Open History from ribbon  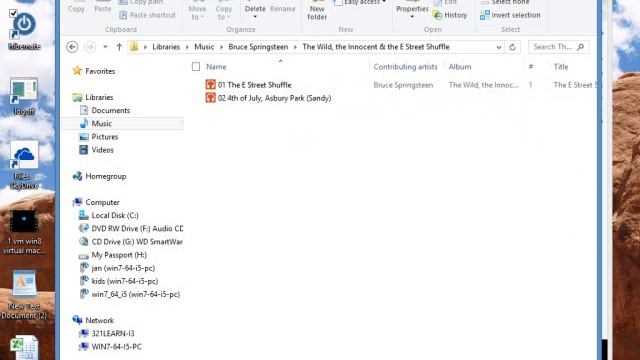[450, 15]
